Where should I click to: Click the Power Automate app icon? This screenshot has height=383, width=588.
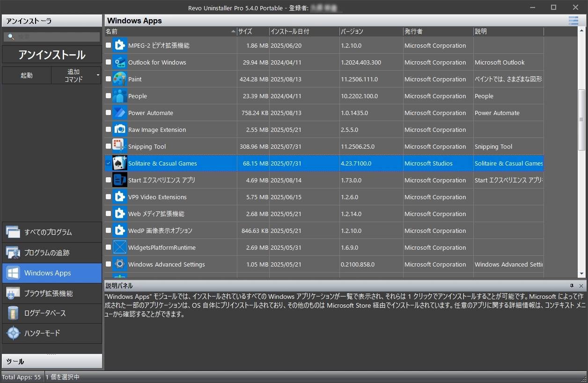coord(120,113)
